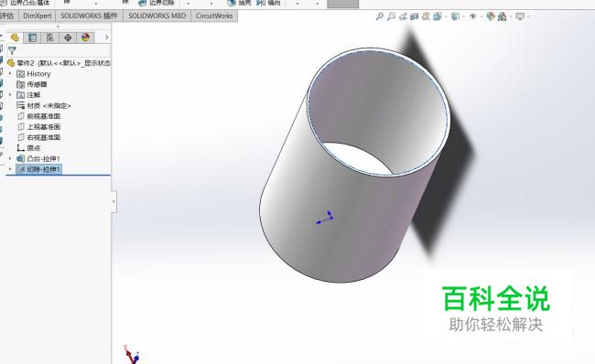Click the Apply Scene icon
595x364 pixels.
502,16
